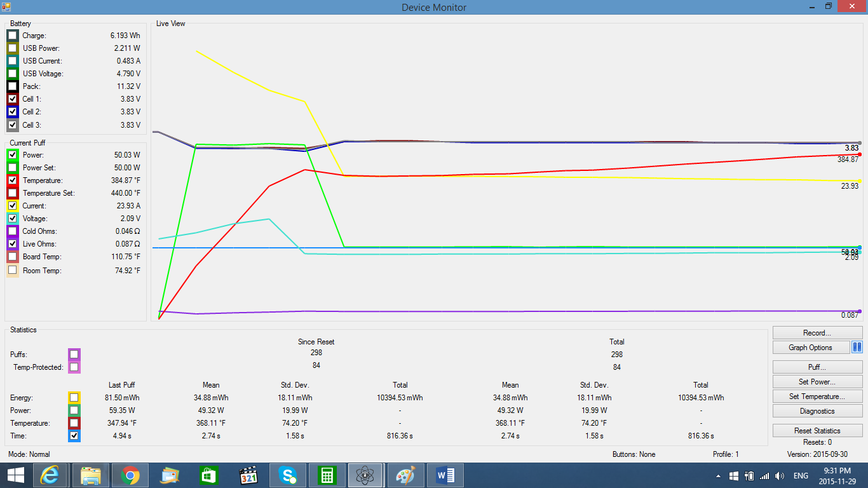Show hidden system tray icons
The image size is (868, 488).
(719, 476)
